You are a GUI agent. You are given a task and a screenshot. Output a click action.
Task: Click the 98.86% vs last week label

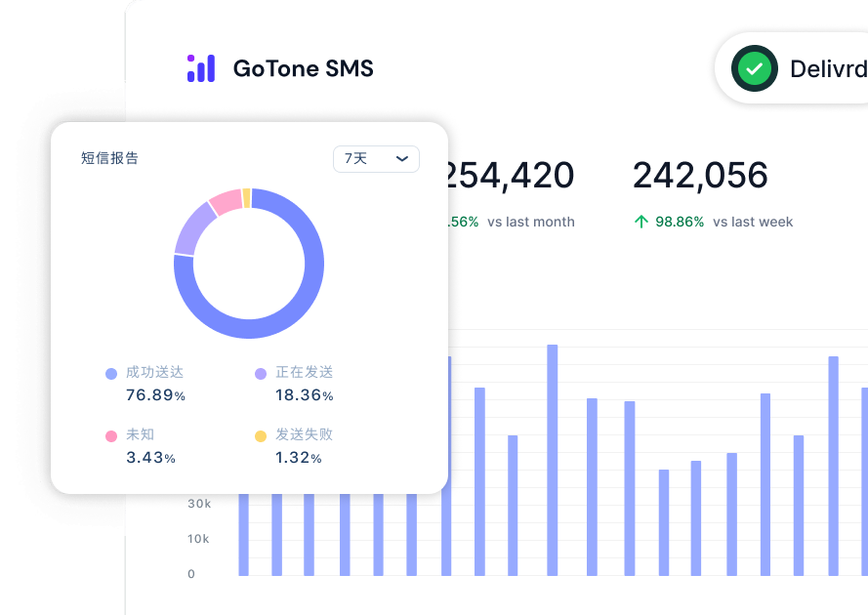[x=723, y=222]
